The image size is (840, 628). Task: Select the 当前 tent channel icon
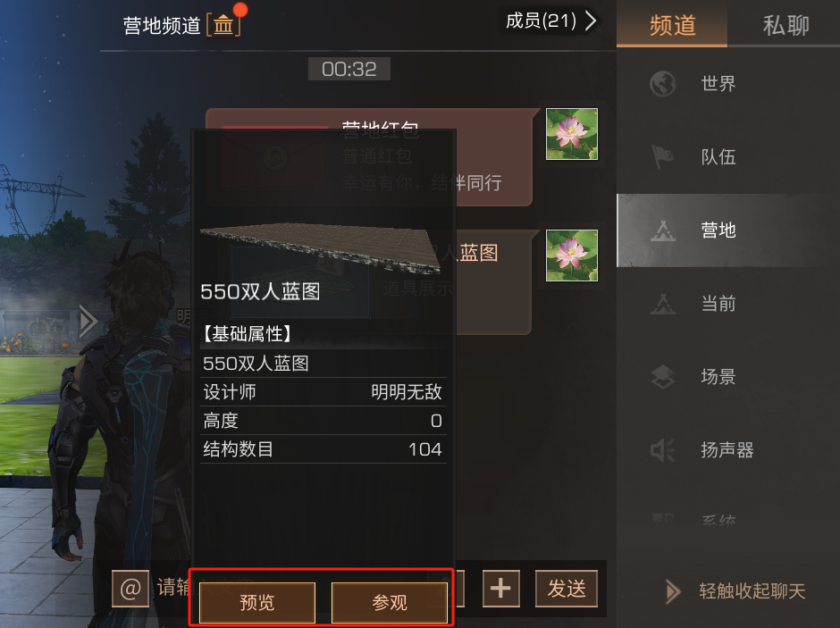click(x=663, y=304)
